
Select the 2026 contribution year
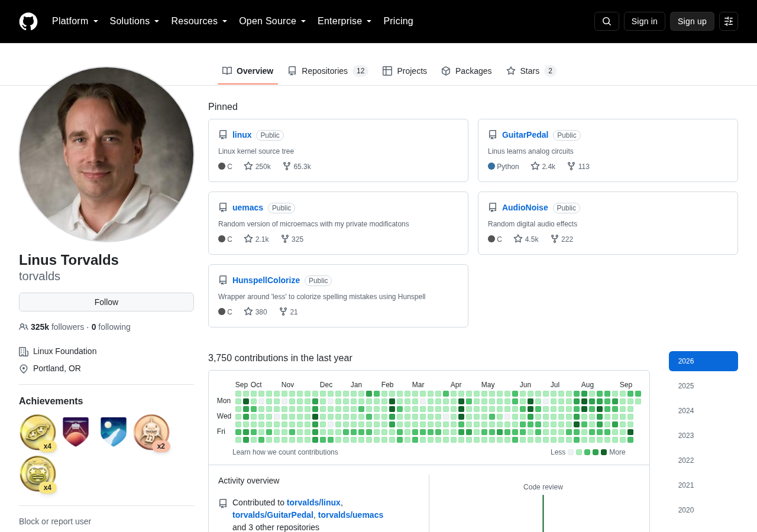point(703,361)
